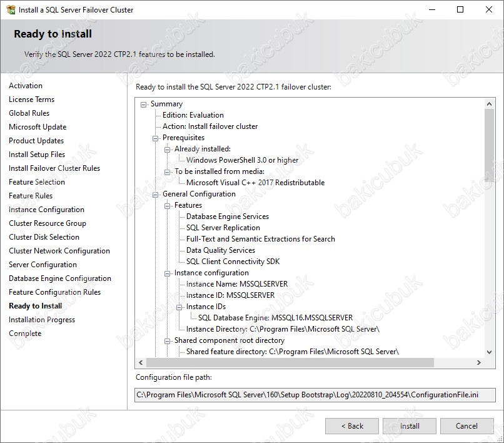The image size is (504, 443).
Task: Cancel the failover cluster installation
Action: (x=466, y=426)
